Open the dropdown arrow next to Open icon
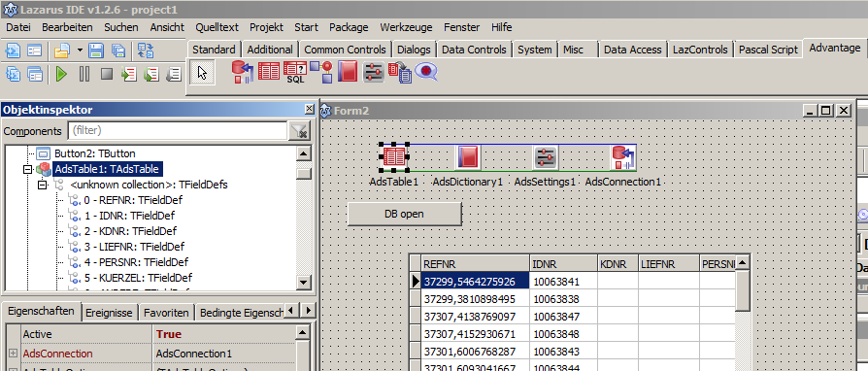 pos(80,51)
